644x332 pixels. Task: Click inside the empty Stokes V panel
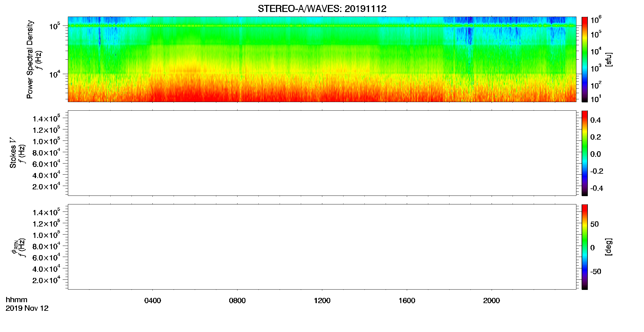322,153
